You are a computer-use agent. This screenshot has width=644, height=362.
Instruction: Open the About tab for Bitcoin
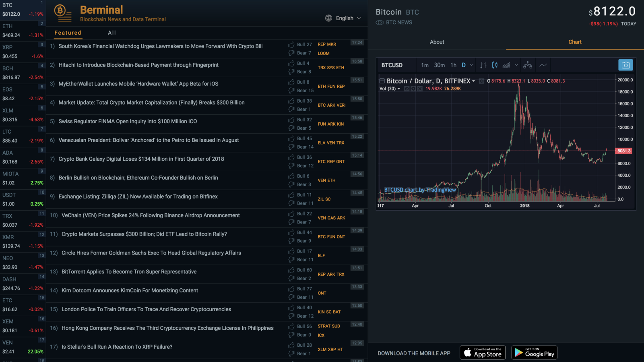pyautogui.click(x=437, y=42)
